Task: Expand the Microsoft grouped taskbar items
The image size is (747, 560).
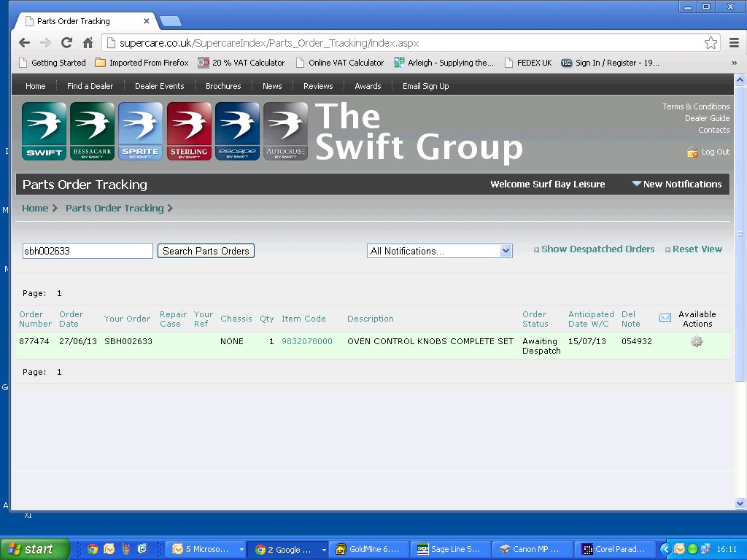Action: pos(241,550)
